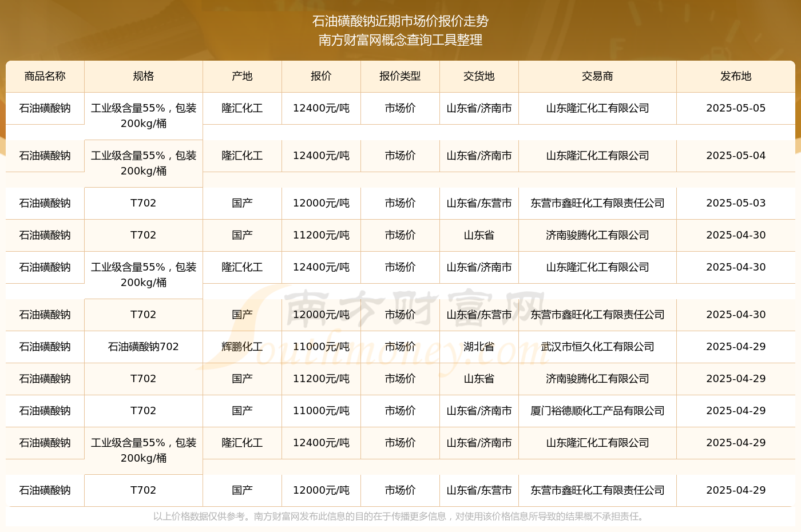Click the 规格 column header
The width and height of the screenshot is (801, 532).
(x=144, y=76)
